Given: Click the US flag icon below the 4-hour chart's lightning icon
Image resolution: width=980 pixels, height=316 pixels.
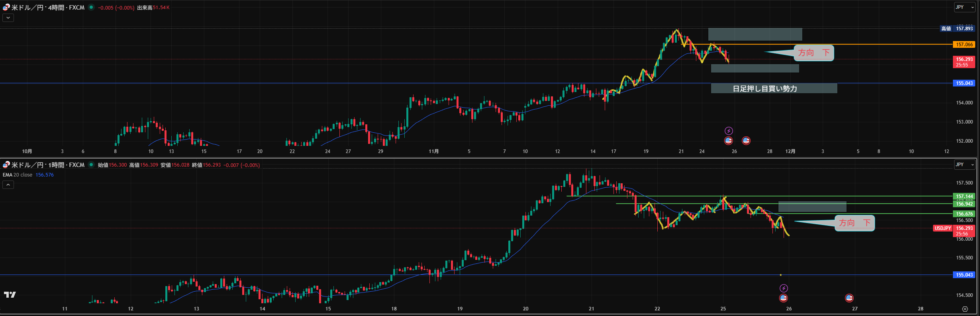Looking at the screenshot, I should (x=728, y=140).
